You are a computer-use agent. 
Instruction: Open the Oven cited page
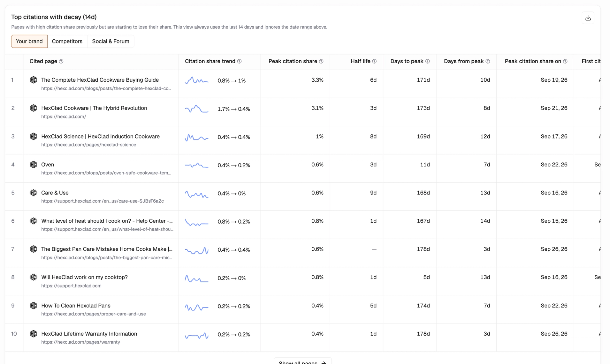tap(48, 165)
